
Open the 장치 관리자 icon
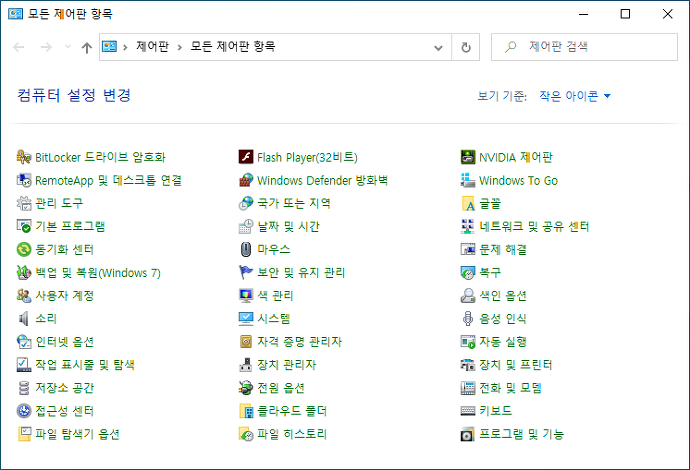point(246,365)
